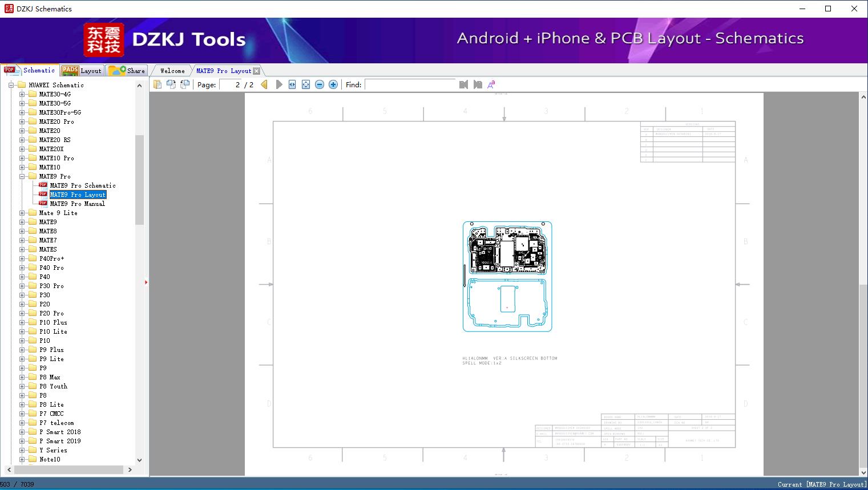Expand the Mate 9 Lite folder
Viewport: 868px width, 490px height.
tap(22, 213)
